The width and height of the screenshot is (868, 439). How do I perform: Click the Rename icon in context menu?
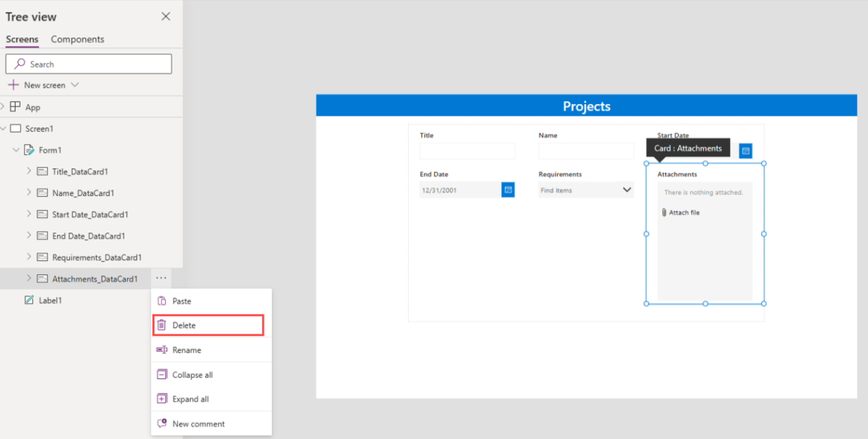pos(163,349)
